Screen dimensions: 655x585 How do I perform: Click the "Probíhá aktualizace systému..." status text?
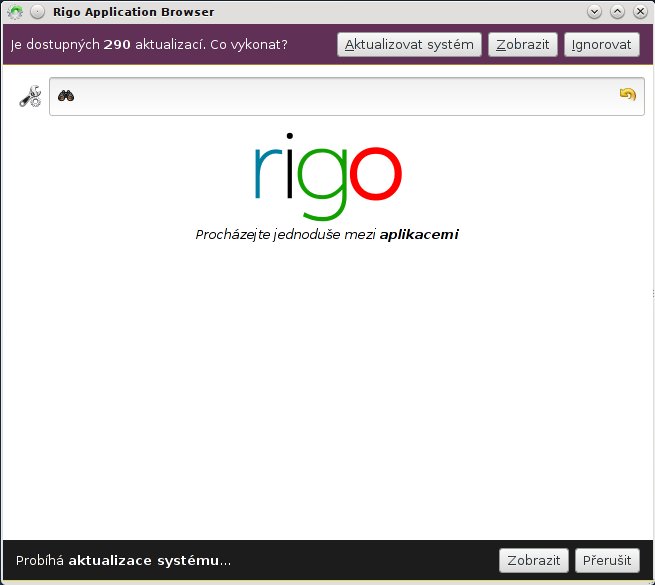[123, 561]
